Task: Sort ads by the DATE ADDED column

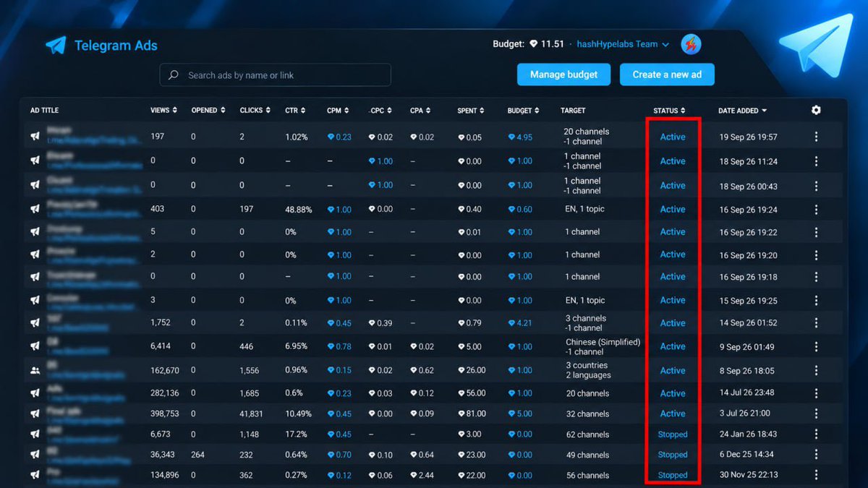Action: [x=742, y=111]
